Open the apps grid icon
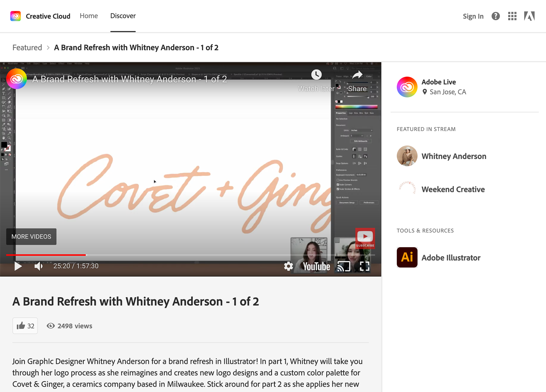 coord(512,16)
